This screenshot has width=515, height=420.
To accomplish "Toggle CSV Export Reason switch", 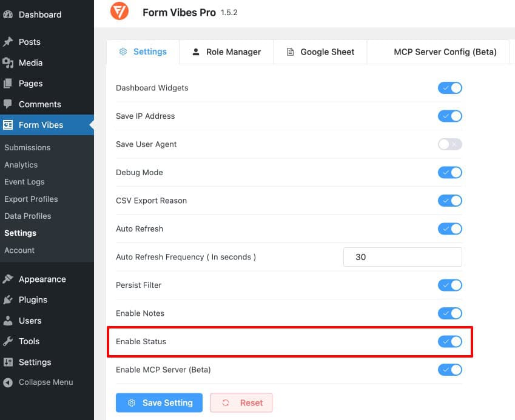I will (x=450, y=201).
